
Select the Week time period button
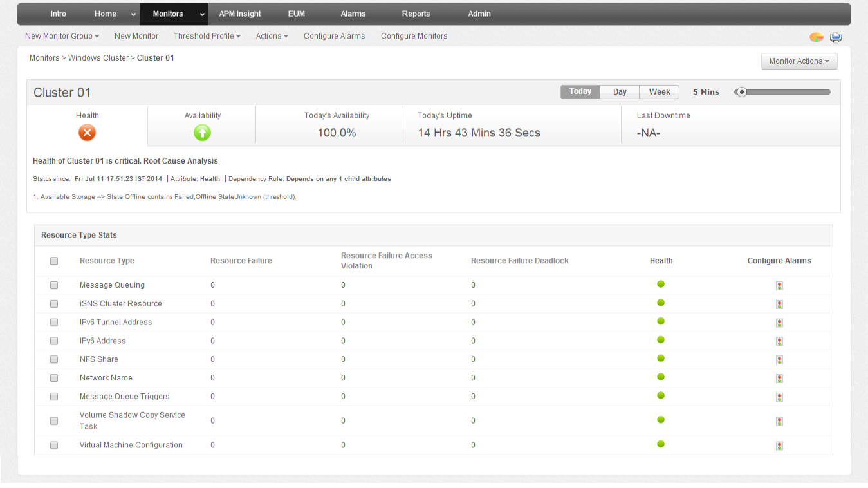660,91
